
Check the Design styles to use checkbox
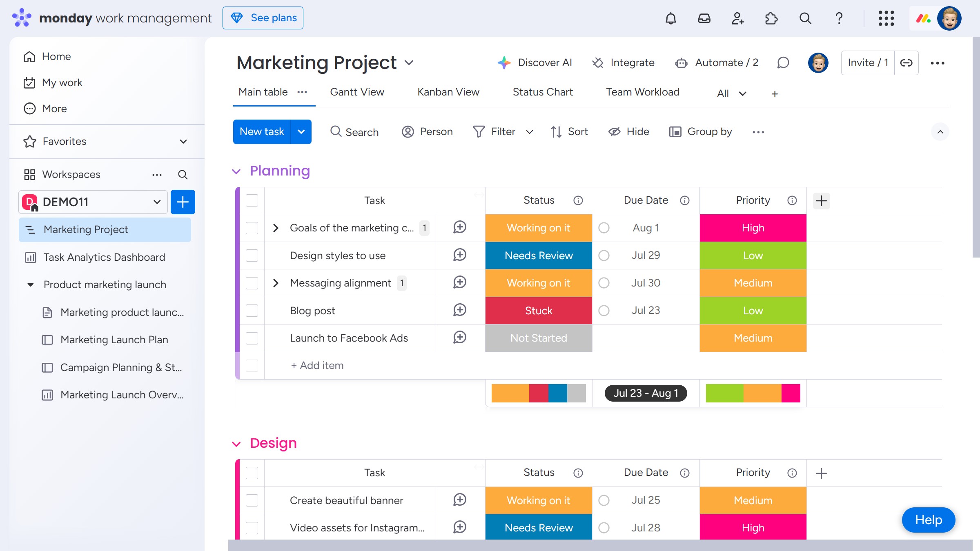click(252, 256)
